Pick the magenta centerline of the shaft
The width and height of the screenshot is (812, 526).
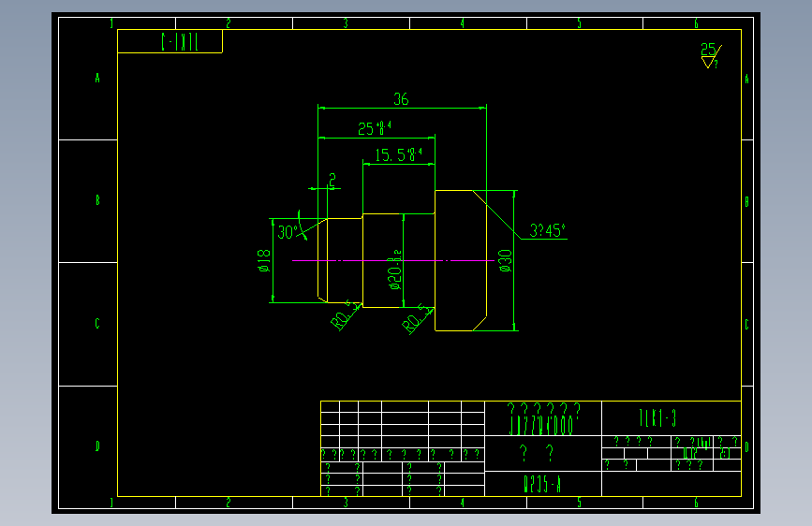393,260
